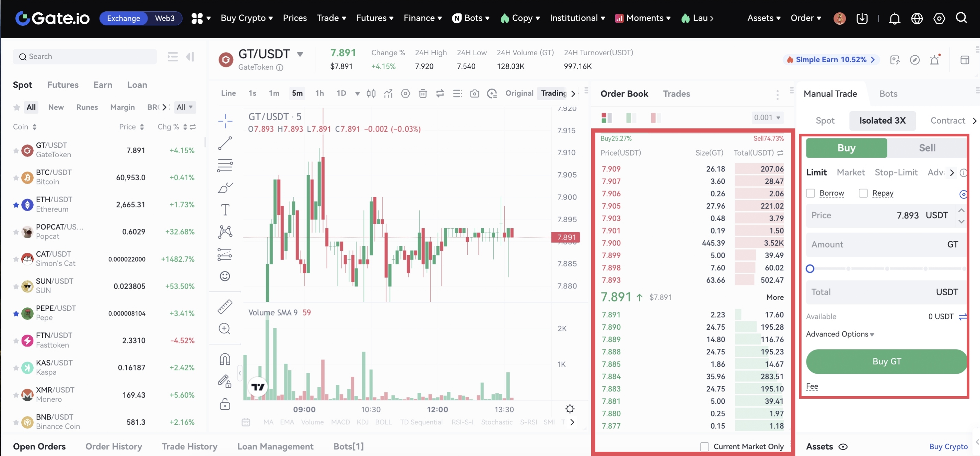Click the chart screenshot camera icon
This screenshot has height=456, width=980.
pyautogui.click(x=475, y=94)
